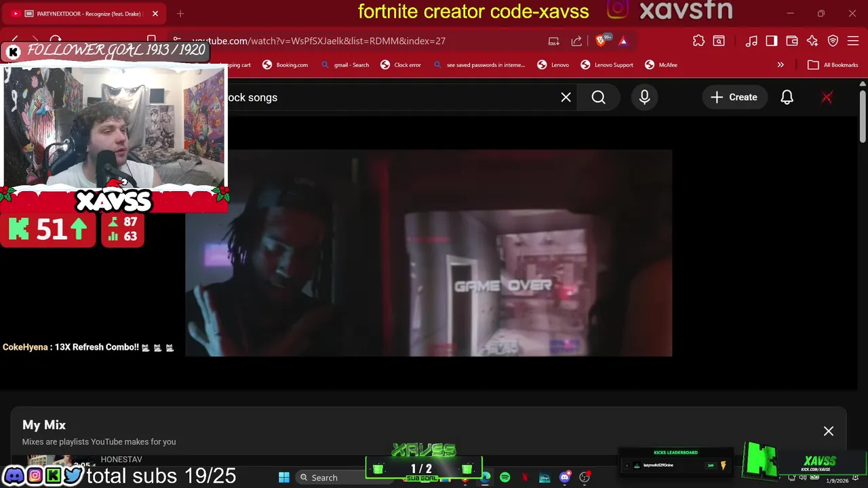Open the All Bookmarks folder
Screen dimensions: 868x488
(833, 65)
